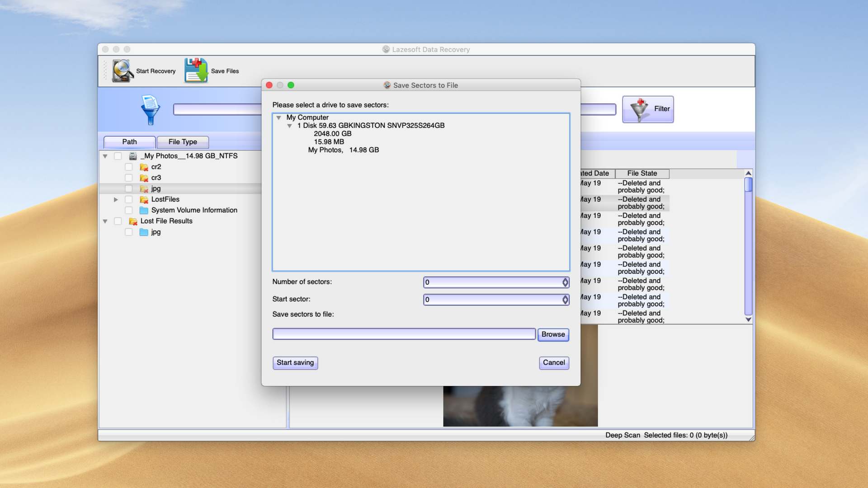The image size is (868, 488).
Task: Click the Start saving button
Action: click(x=295, y=363)
